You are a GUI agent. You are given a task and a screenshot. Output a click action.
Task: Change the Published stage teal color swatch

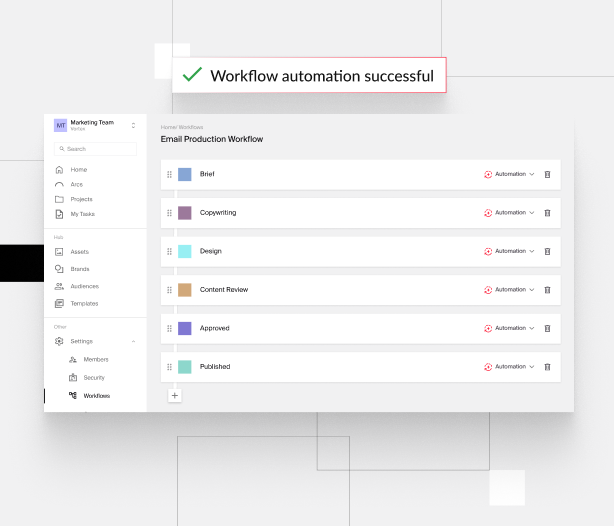pyautogui.click(x=185, y=367)
